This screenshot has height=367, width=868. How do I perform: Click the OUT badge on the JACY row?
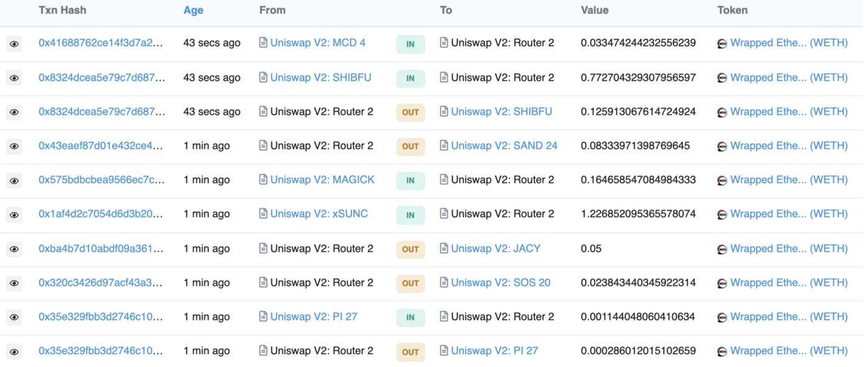(x=410, y=249)
